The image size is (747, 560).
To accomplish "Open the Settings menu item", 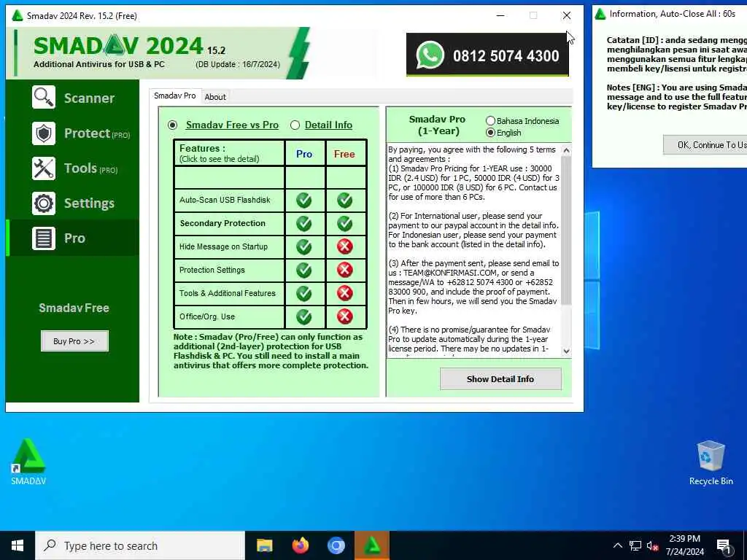I will click(89, 203).
